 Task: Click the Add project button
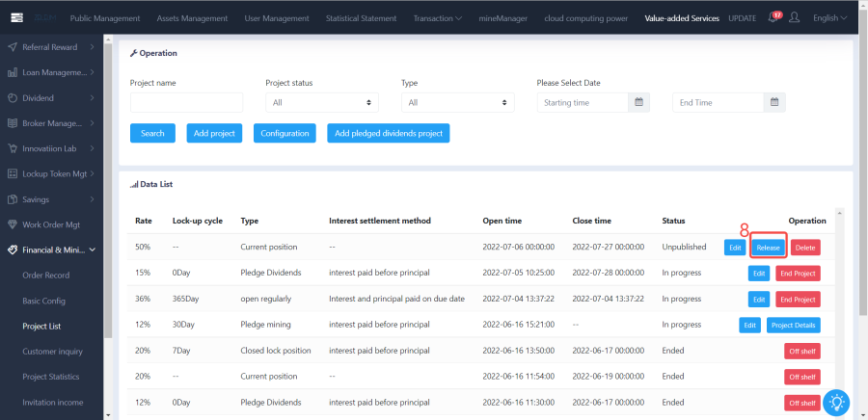(214, 133)
